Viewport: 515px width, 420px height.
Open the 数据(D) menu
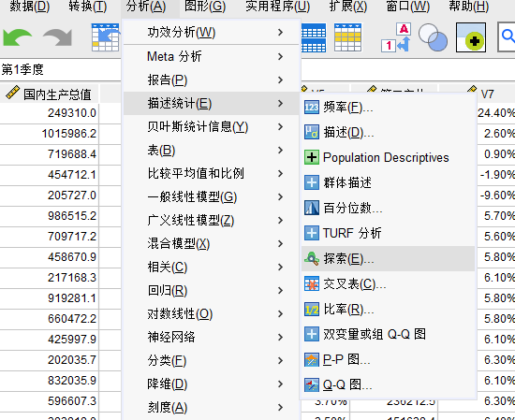[x=29, y=6]
